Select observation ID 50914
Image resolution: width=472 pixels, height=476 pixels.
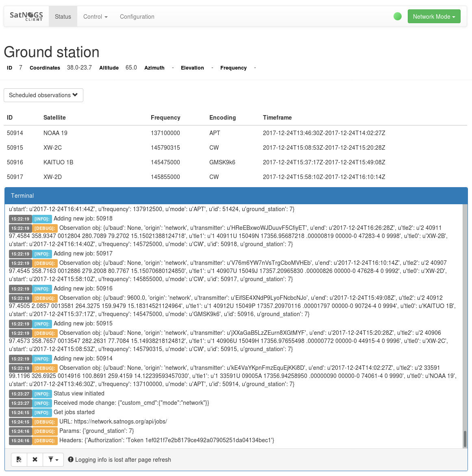point(15,133)
